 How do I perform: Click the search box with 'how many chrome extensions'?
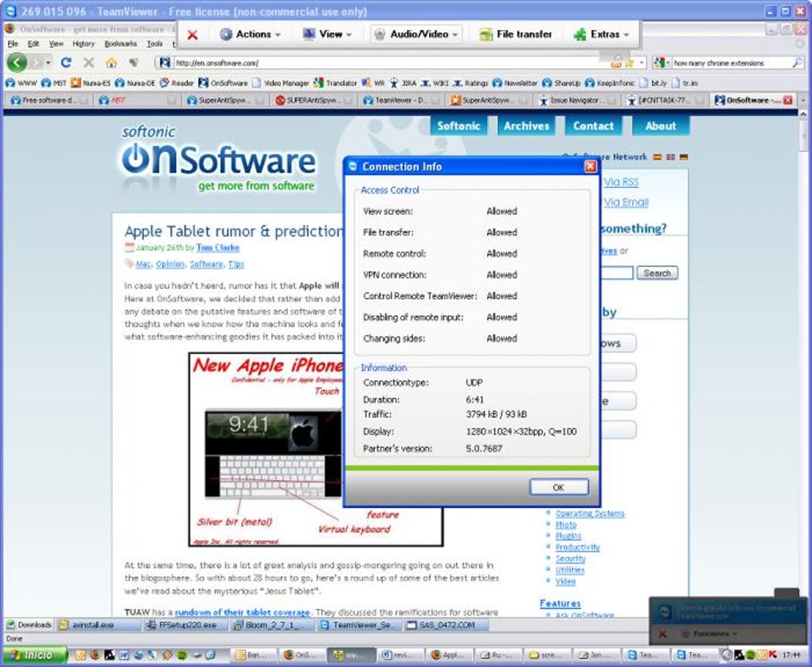click(732, 63)
